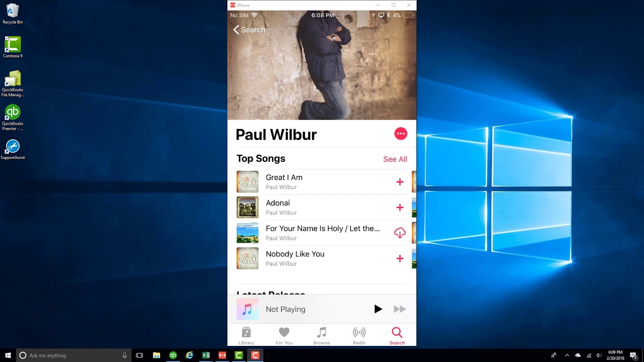Image resolution: width=644 pixels, height=362 pixels.
Task: Open the Windows Start menu
Action: click(x=8, y=355)
